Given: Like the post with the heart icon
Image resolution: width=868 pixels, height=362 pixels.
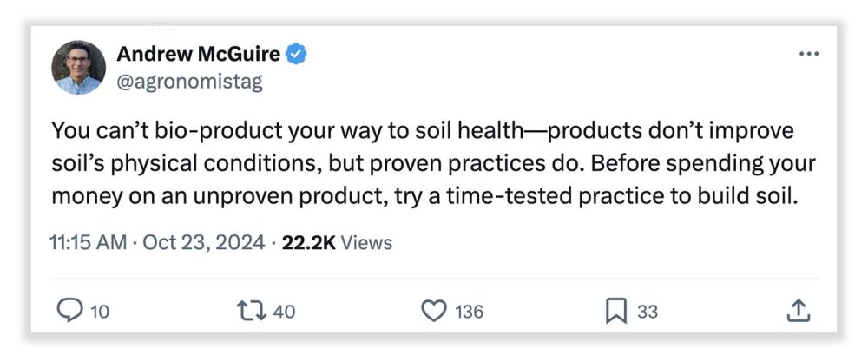Looking at the screenshot, I should click(x=434, y=311).
